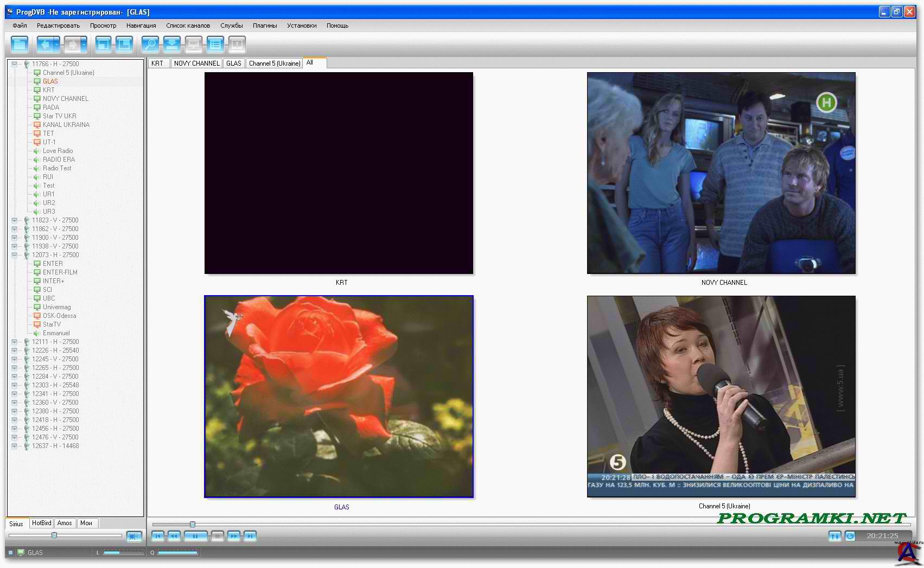Pause playback with the pause button

[x=195, y=536]
